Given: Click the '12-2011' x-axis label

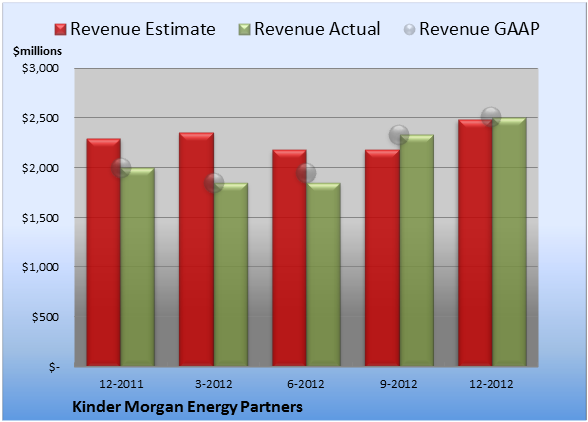Looking at the screenshot, I should [121, 384].
